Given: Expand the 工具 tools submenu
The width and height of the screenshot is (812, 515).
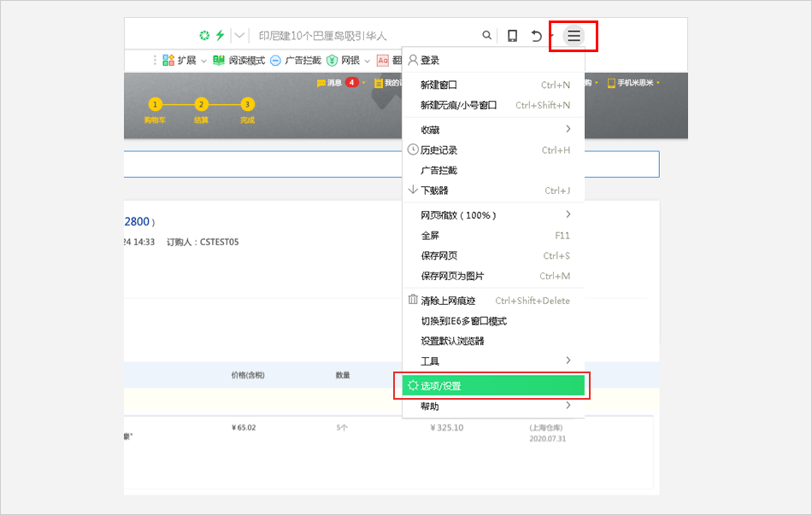Looking at the screenshot, I should (494, 361).
